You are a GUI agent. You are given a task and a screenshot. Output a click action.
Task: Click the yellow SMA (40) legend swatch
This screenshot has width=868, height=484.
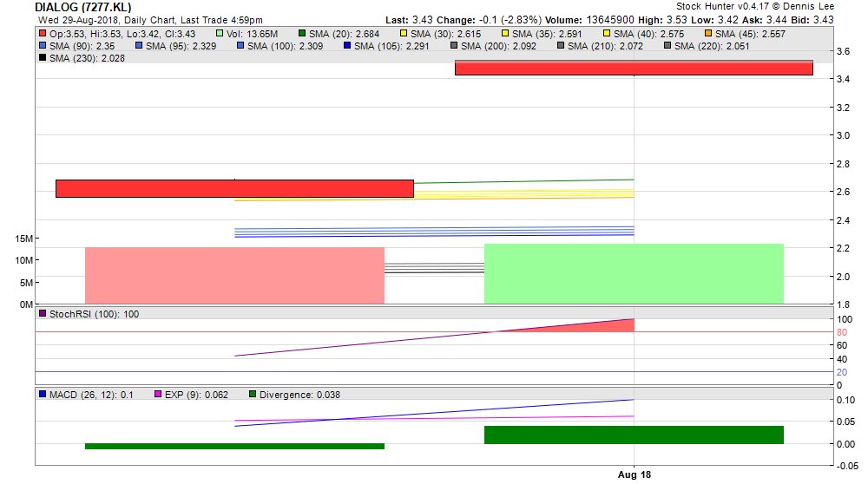607,34
